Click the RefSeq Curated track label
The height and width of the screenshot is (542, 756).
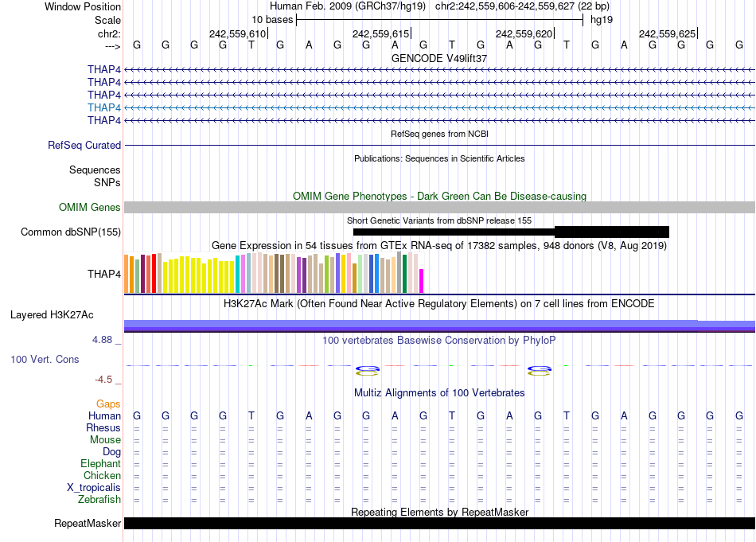point(84,146)
